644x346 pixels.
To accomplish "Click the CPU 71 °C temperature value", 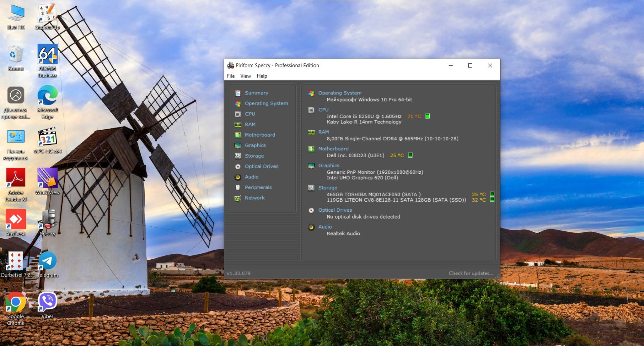I will click(414, 116).
